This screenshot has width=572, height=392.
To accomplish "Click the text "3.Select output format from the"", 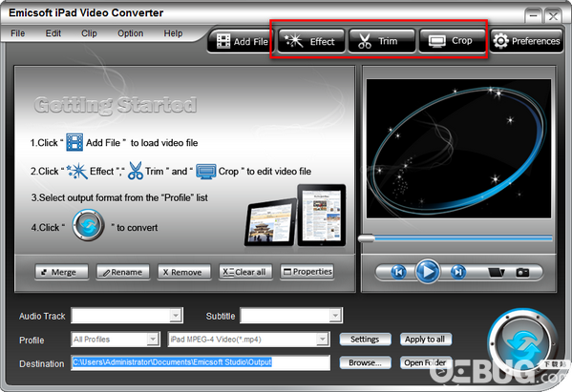I will pyautogui.click(x=95, y=197).
